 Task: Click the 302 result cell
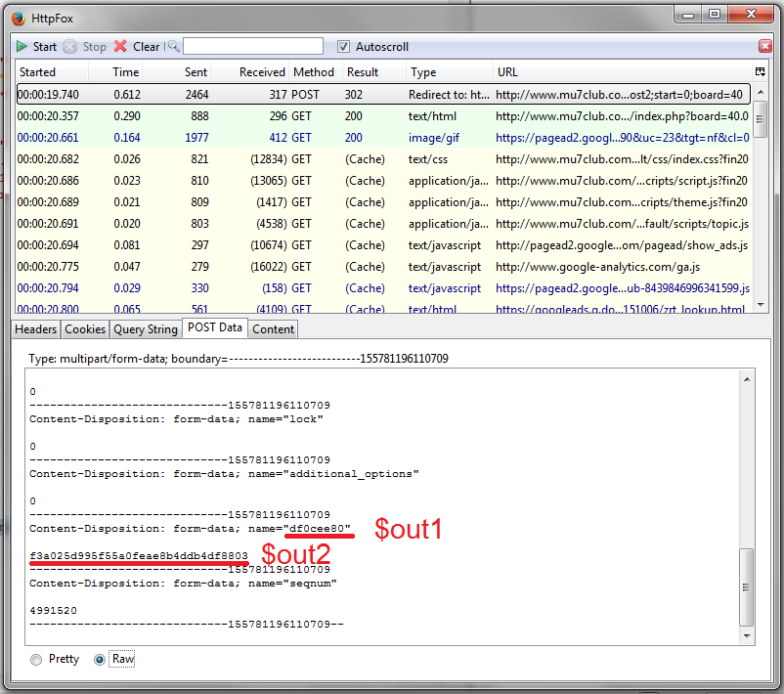354,95
